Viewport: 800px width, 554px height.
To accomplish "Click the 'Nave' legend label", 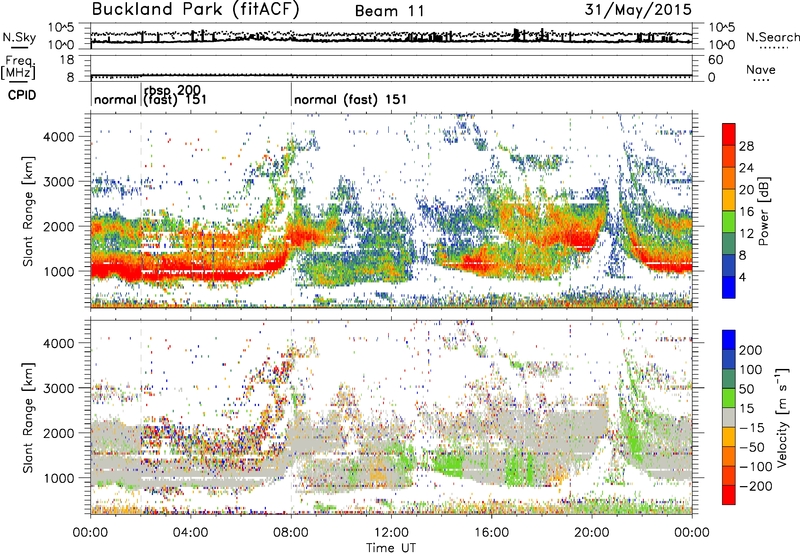I will 761,69.
